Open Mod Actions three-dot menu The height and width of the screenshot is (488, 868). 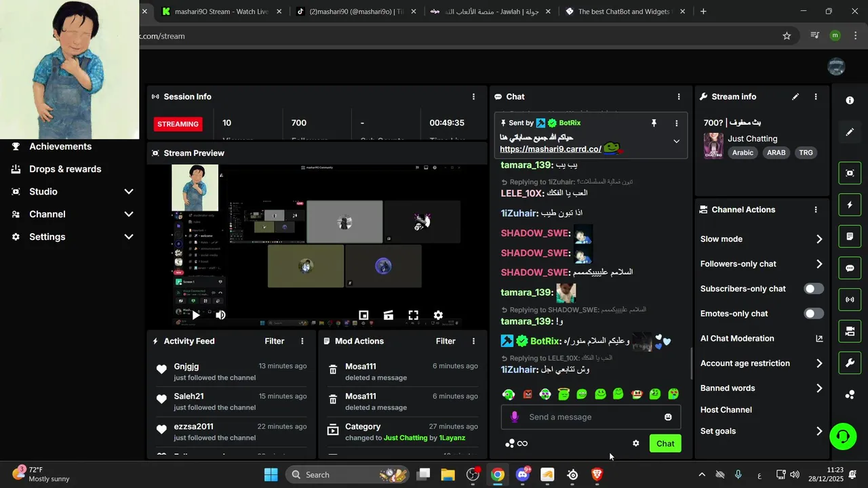coord(473,341)
